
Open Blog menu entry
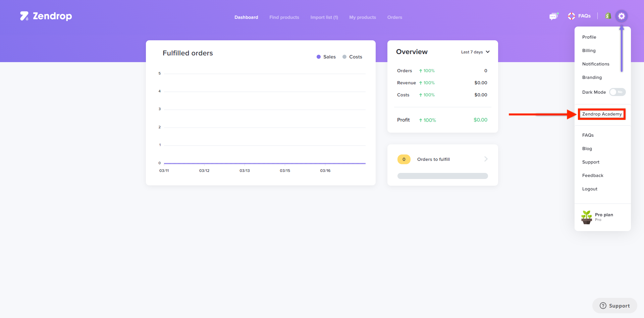pyautogui.click(x=587, y=148)
